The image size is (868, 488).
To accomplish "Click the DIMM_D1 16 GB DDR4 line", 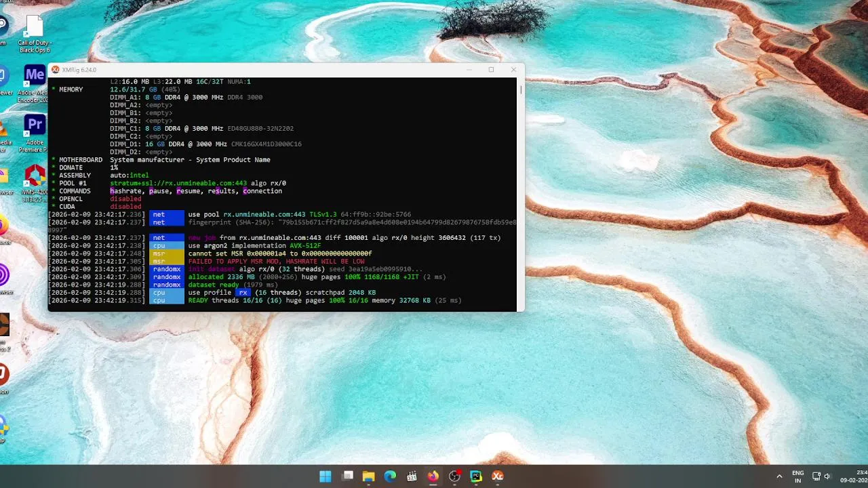I will (x=205, y=144).
